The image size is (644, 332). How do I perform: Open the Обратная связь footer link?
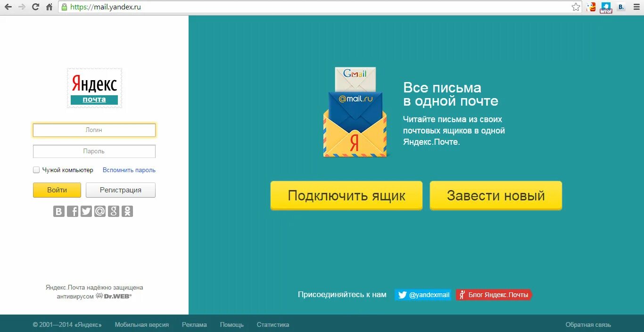(588, 325)
